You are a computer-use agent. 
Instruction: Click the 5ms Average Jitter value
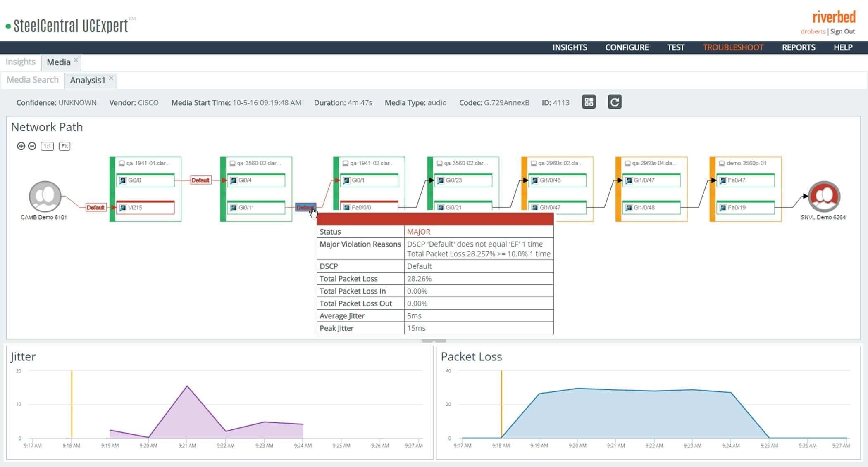point(414,316)
